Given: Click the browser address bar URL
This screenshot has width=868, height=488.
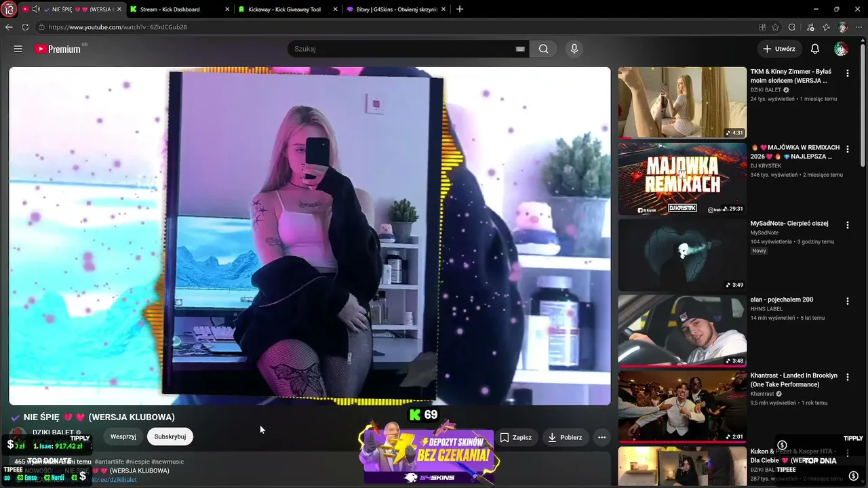Looking at the screenshot, I should pyautogui.click(x=117, y=27).
